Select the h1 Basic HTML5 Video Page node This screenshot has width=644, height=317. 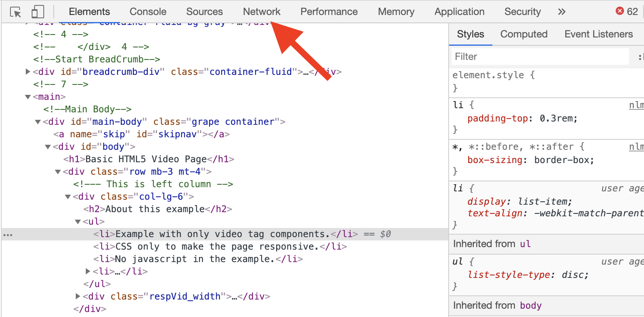(149, 159)
